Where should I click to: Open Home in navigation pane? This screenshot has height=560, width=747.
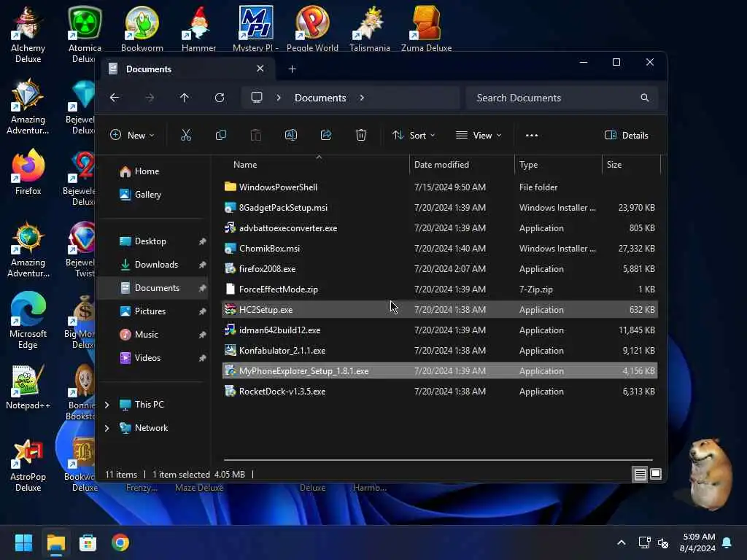click(x=147, y=171)
